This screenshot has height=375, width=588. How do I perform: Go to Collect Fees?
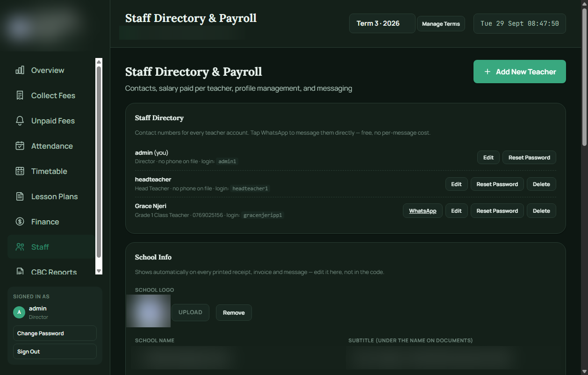coord(51,95)
